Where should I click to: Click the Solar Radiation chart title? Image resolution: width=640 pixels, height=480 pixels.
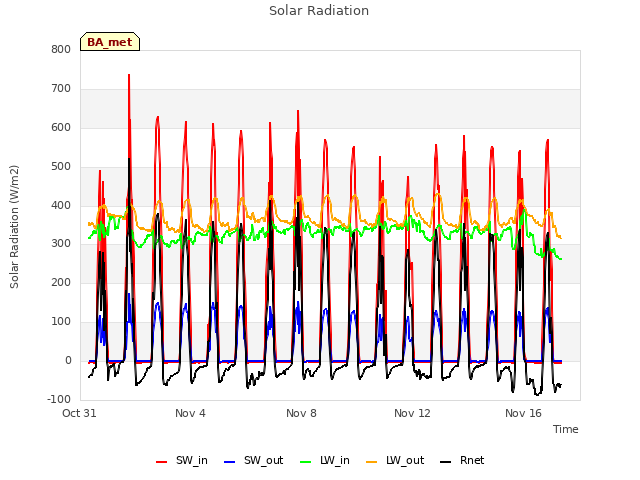[319, 11]
